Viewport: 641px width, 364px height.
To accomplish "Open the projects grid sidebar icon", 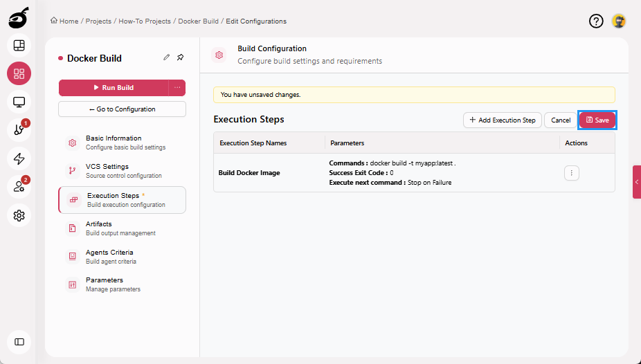I will [19, 73].
